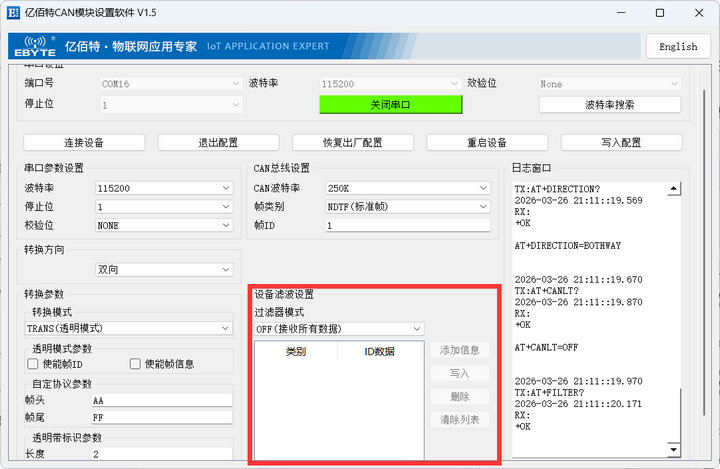Image resolution: width=720 pixels, height=469 pixels.
Task: Click the 长度 input field
Action: [x=162, y=454]
